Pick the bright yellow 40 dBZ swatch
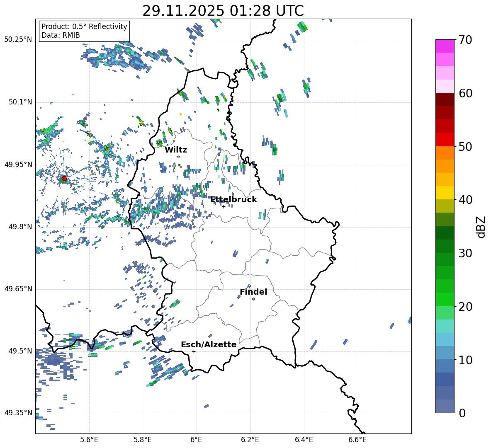The height and width of the screenshot is (448, 491). pyautogui.click(x=445, y=193)
